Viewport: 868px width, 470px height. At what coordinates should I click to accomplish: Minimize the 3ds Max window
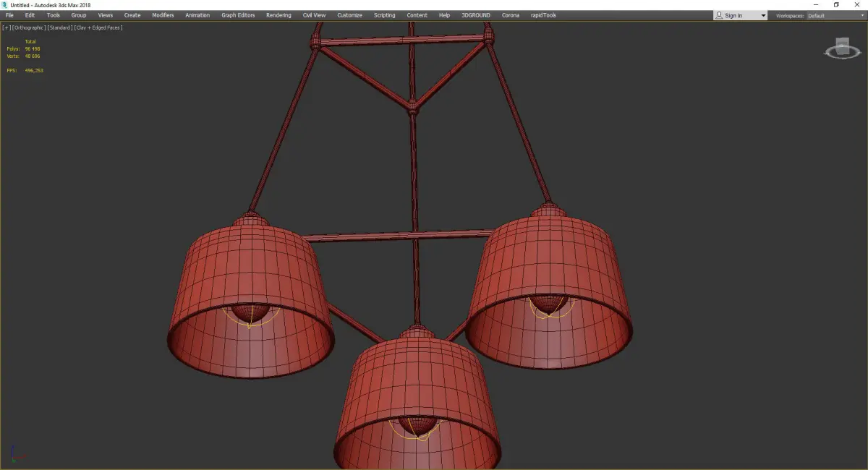click(817, 4)
